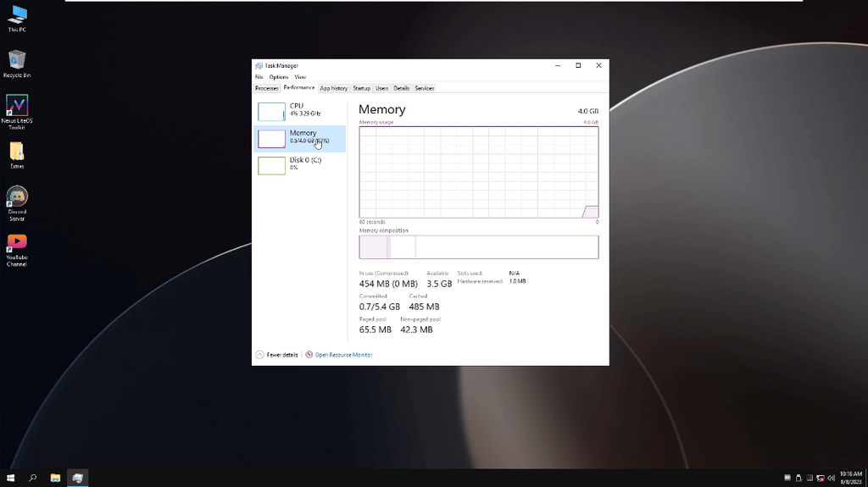Maximize the Task Manager window
Viewport: 868px width, 487px height.
[x=578, y=65]
